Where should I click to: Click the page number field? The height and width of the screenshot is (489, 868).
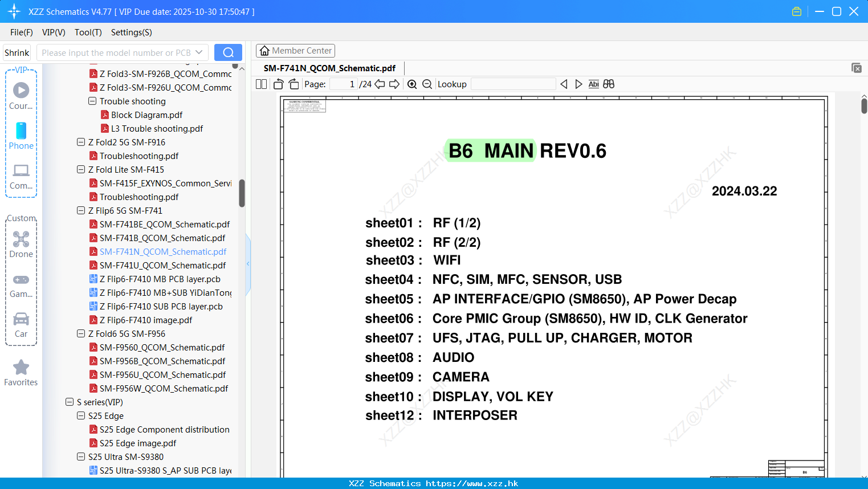click(344, 84)
